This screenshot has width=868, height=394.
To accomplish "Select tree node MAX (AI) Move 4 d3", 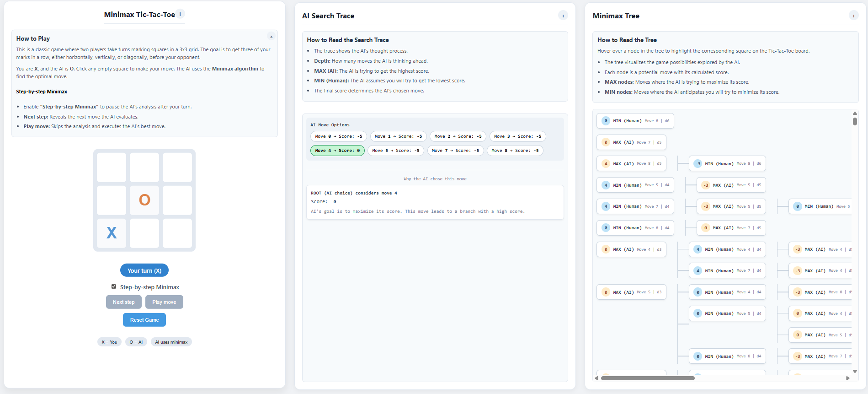I will [631, 249].
